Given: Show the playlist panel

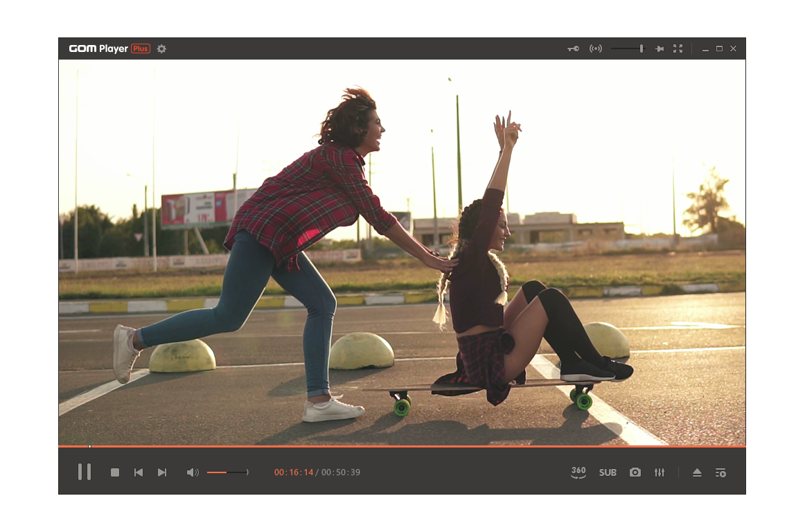Looking at the screenshot, I should click(x=720, y=472).
